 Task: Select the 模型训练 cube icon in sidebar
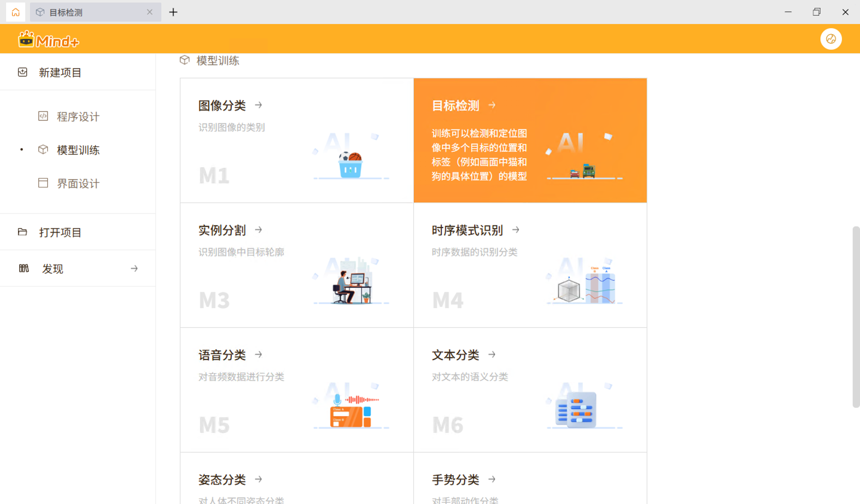pos(43,150)
